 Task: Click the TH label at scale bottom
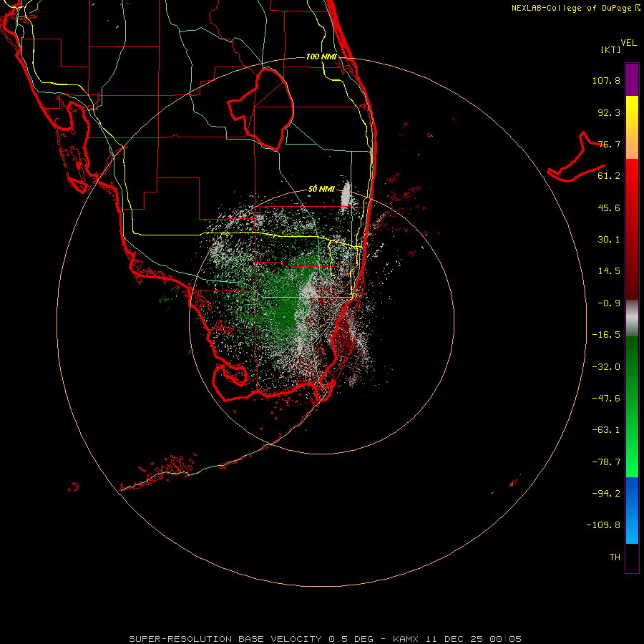[x=615, y=557]
